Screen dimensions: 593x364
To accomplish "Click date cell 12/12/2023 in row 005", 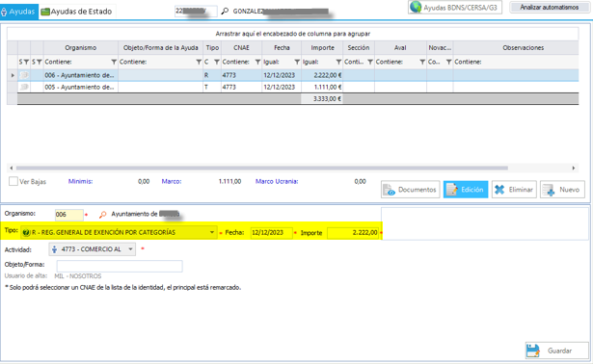I will 282,87.
